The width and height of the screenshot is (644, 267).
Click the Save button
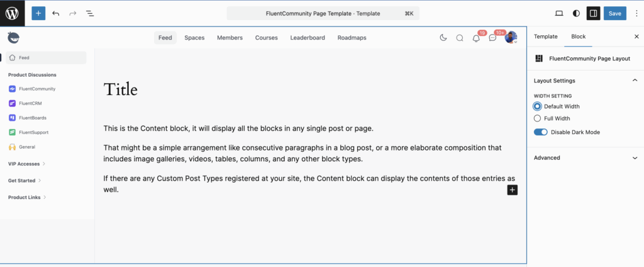coord(615,13)
